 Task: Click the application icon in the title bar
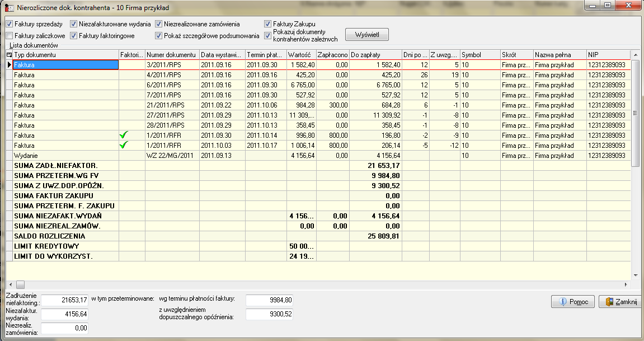click(x=10, y=7)
